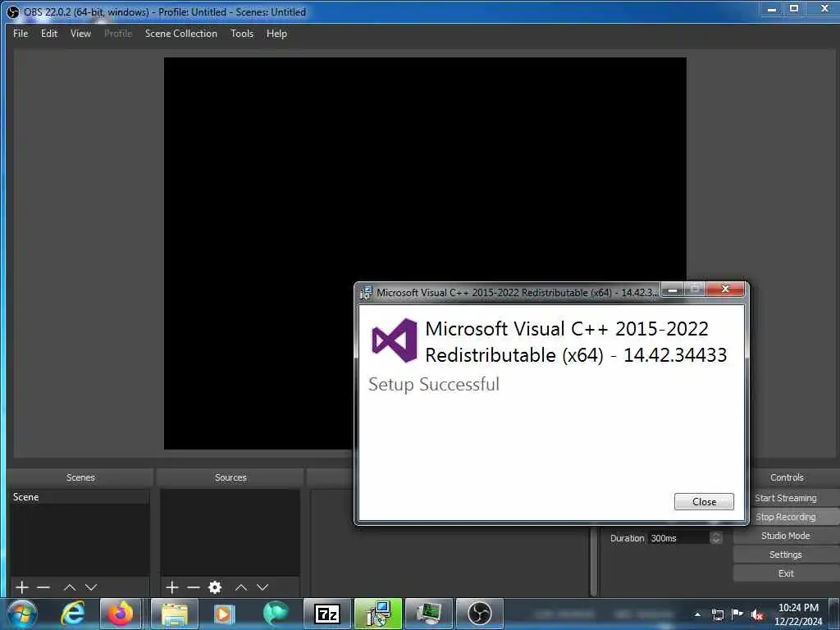Viewport: 840px width, 630px height.
Task: Enable Studio Mode in OBS
Action: 786,535
